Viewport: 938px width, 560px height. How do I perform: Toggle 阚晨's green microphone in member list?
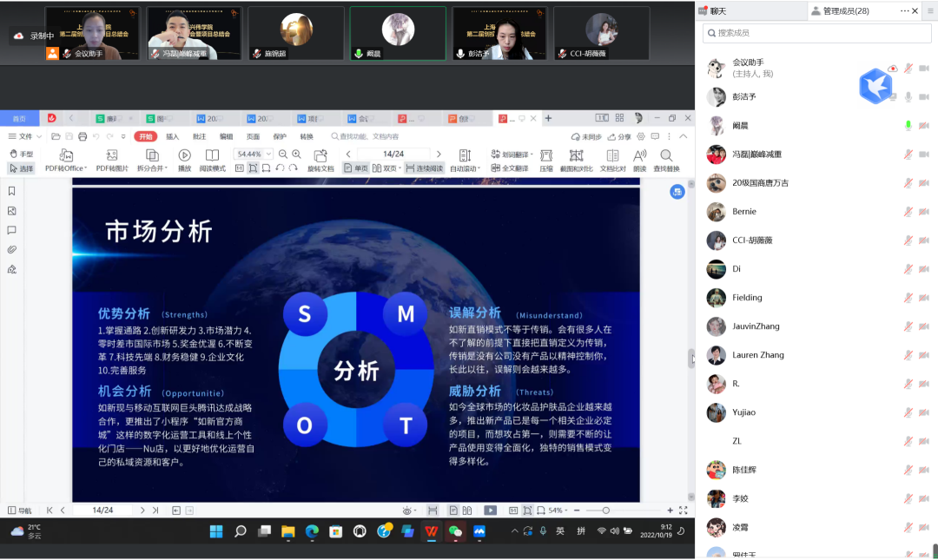(908, 126)
